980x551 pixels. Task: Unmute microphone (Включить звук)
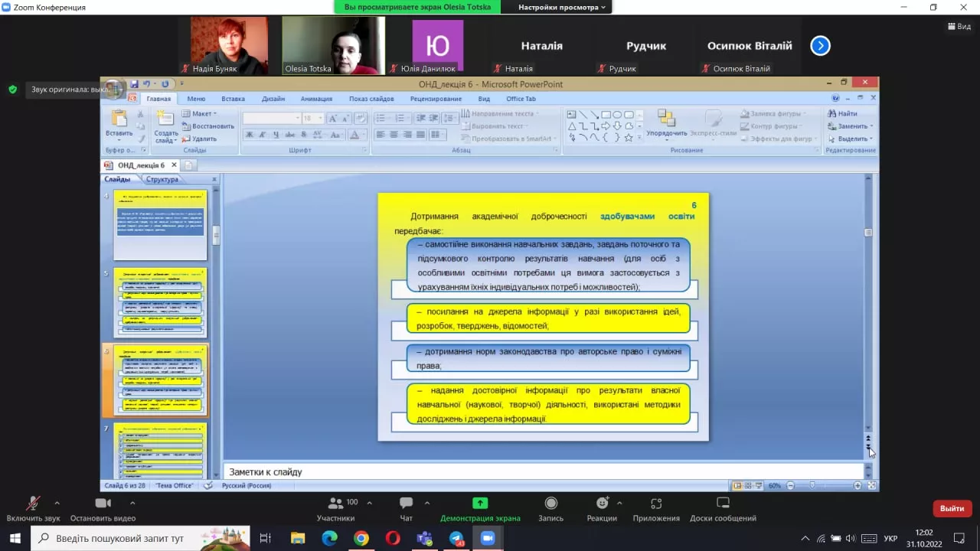click(33, 504)
